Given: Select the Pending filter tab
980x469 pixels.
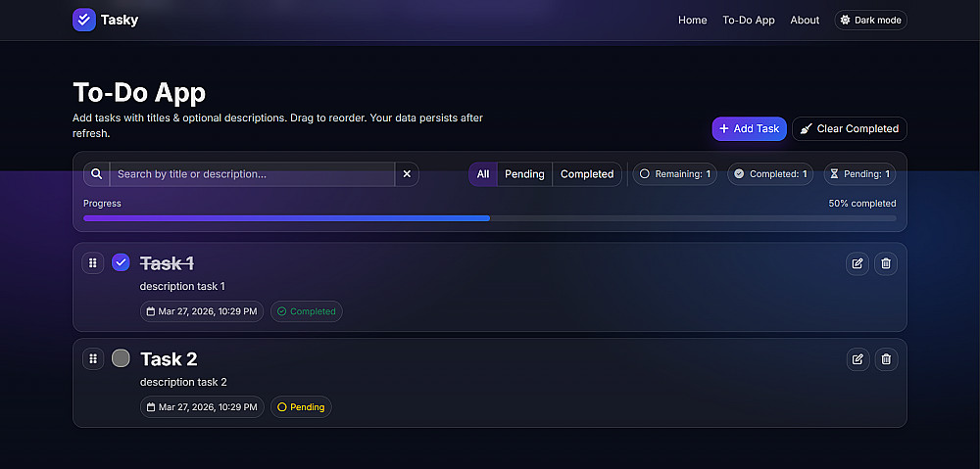Looking at the screenshot, I should (524, 174).
